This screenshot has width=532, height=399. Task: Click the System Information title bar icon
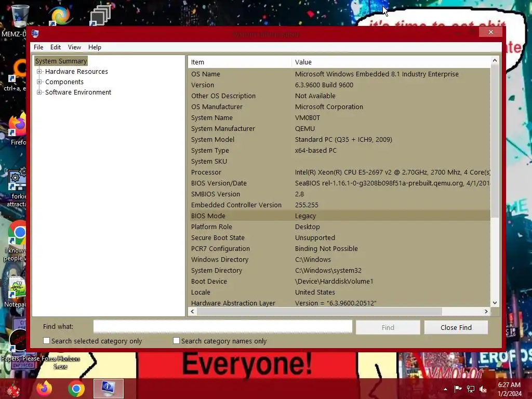[x=35, y=34]
